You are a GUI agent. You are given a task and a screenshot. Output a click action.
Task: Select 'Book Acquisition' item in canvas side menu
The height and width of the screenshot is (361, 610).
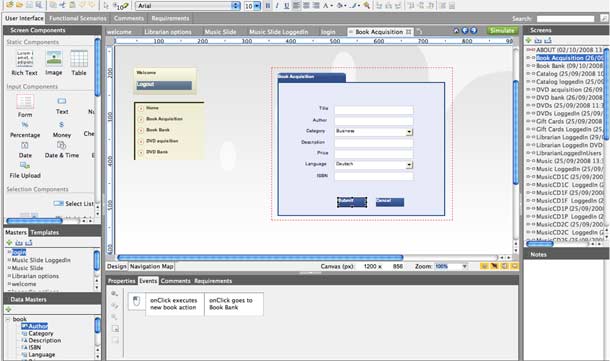(x=164, y=119)
